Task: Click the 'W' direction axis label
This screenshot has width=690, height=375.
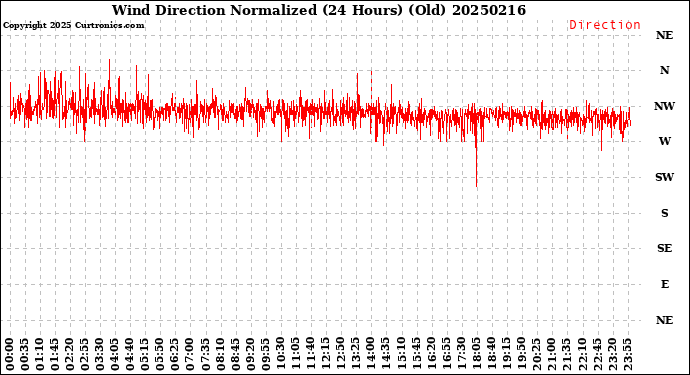Action: click(x=664, y=141)
